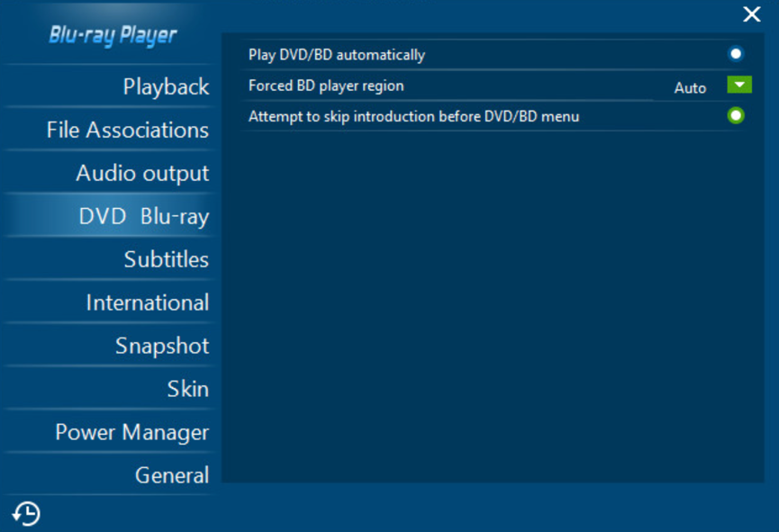Toggle Play DVD/BD automatically
Image resolution: width=779 pixels, height=532 pixels.
(735, 54)
